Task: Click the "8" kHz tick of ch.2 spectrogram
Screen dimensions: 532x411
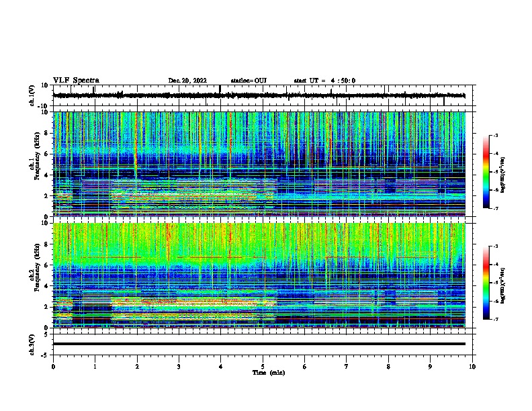Action: (46, 244)
